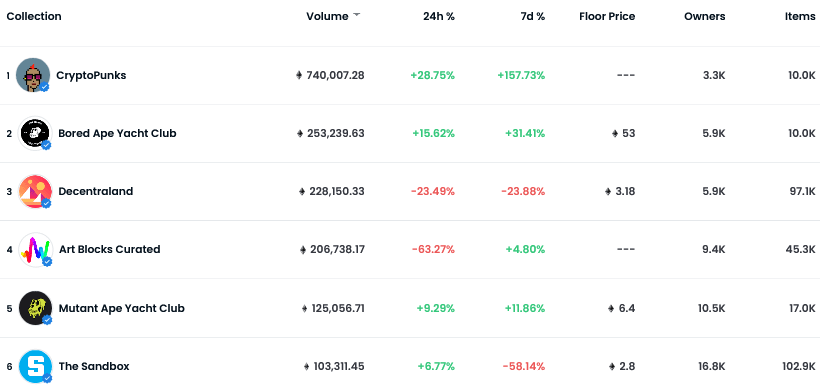Click the Ethereum symbol beside floor price 53

pyautogui.click(x=615, y=133)
